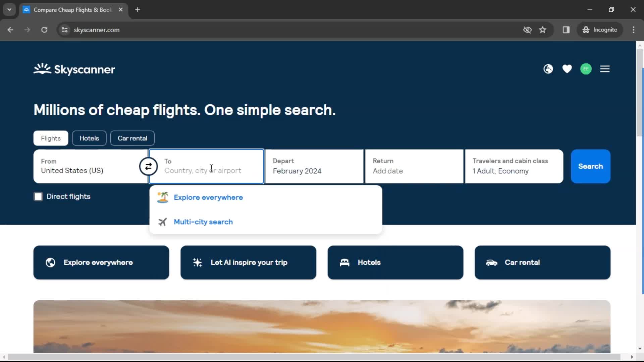Toggle the Direct flights checkbox
This screenshot has height=362, width=644.
pos(39,196)
